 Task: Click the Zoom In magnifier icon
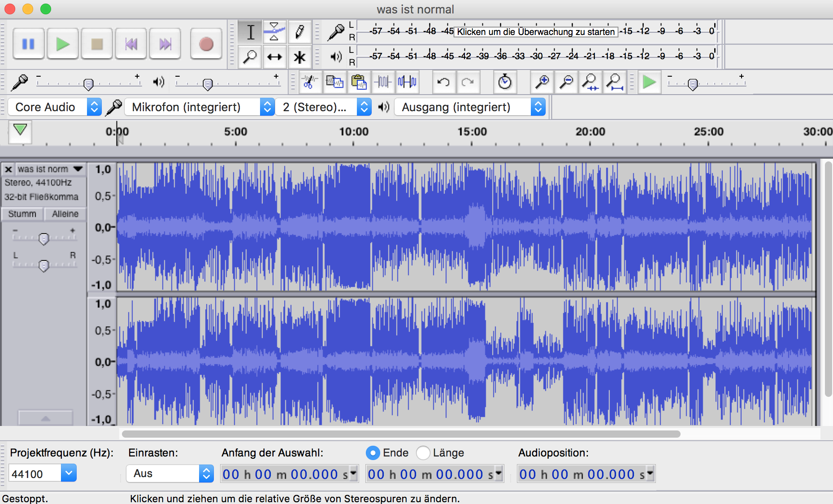tap(542, 82)
